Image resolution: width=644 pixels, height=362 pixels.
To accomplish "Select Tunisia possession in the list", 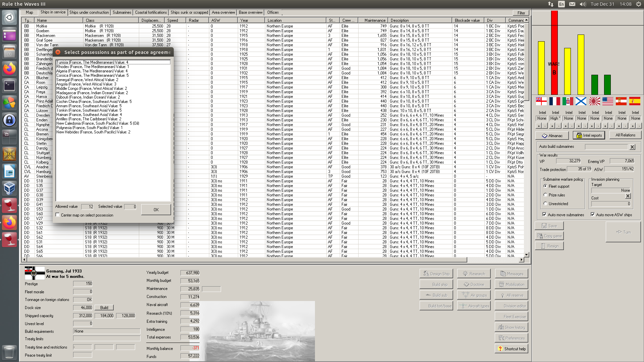I will 113,62.
